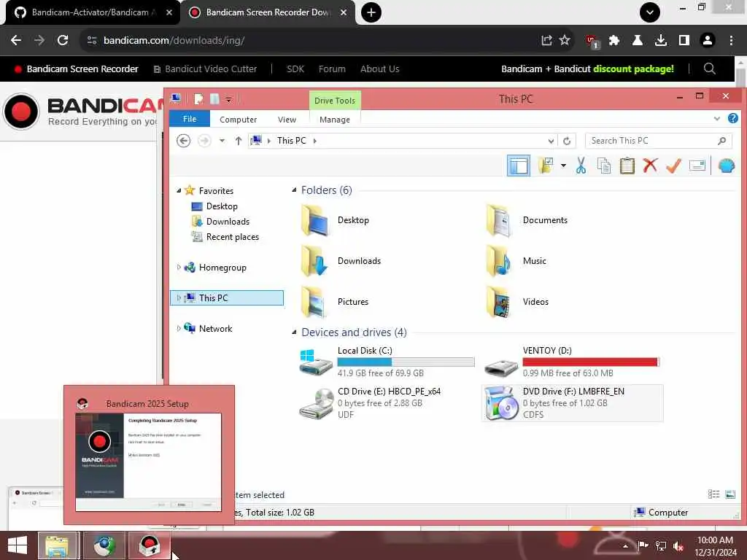This screenshot has width=747, height=560.
Task: Click the Bandicam website search magnifier
Action: pos(709,69)
